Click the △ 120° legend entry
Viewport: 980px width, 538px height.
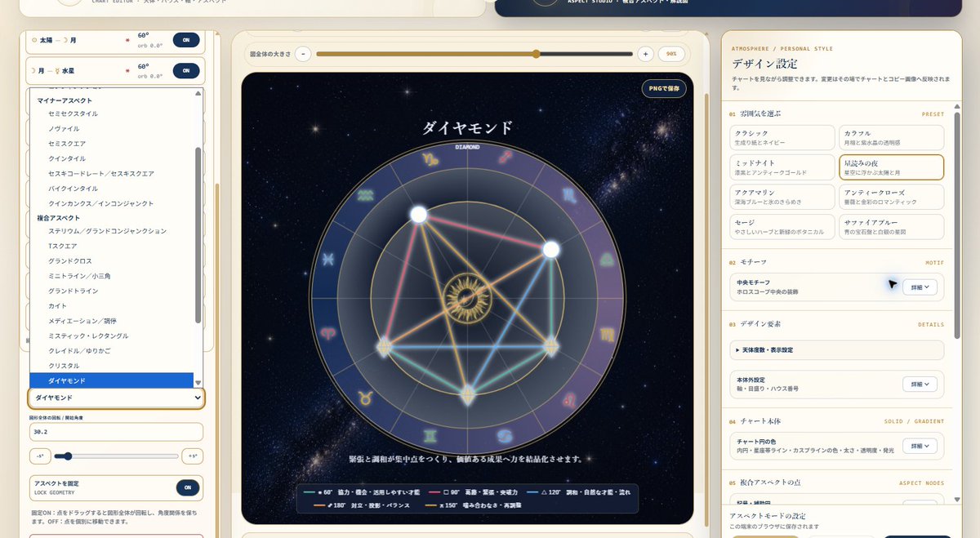[x=579, y=492]
